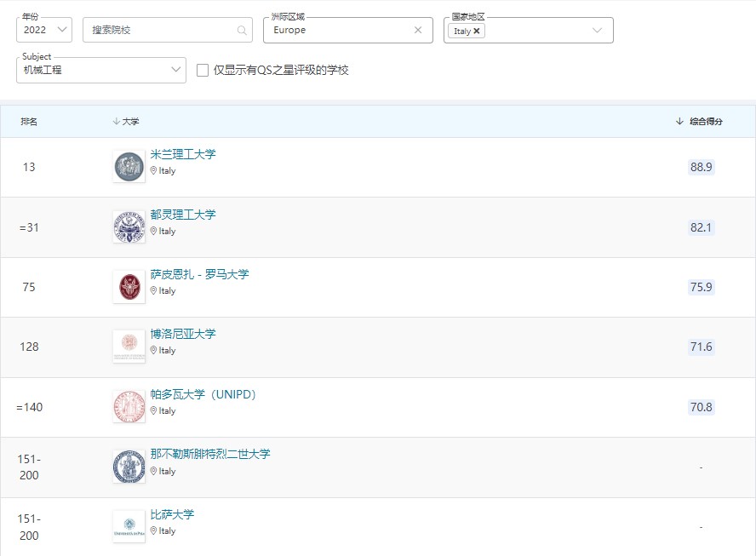Click the score 75.9
Image resolution: width=756 pixels, height=556 pixels.
pos(701,287)
